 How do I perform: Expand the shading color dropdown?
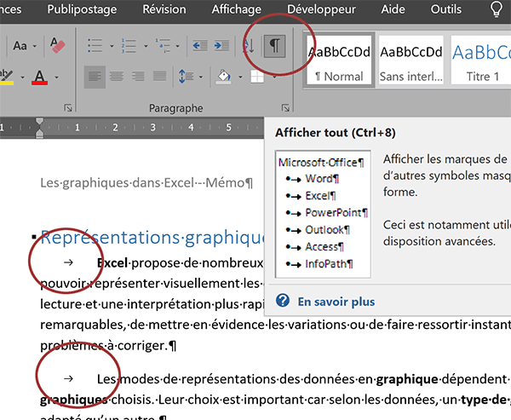[240, 78]
